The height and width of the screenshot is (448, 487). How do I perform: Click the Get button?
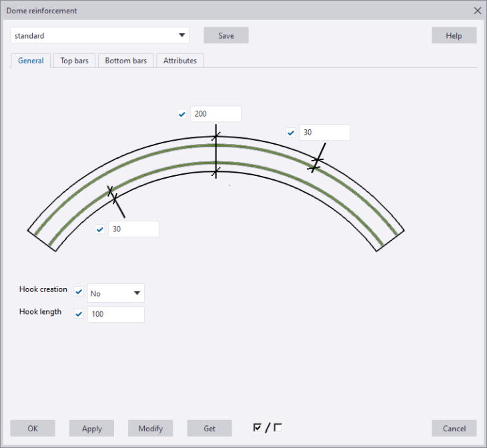tap(209, 428)
